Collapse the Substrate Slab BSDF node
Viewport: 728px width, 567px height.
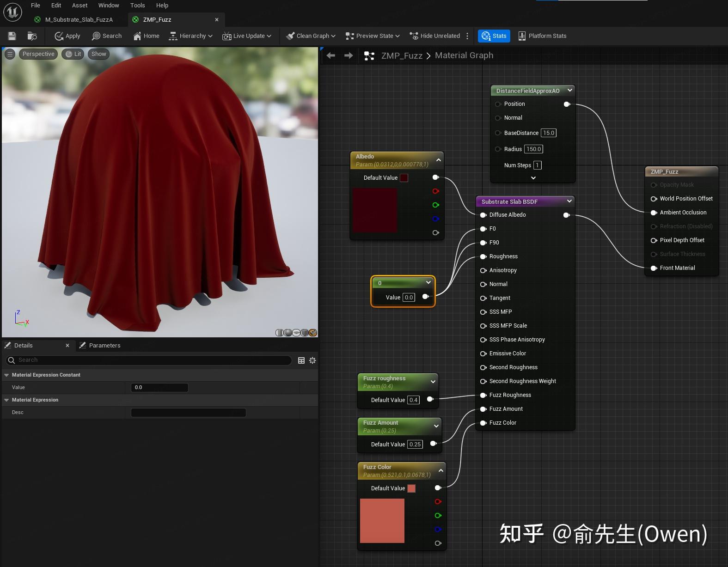tap(569, 201)
